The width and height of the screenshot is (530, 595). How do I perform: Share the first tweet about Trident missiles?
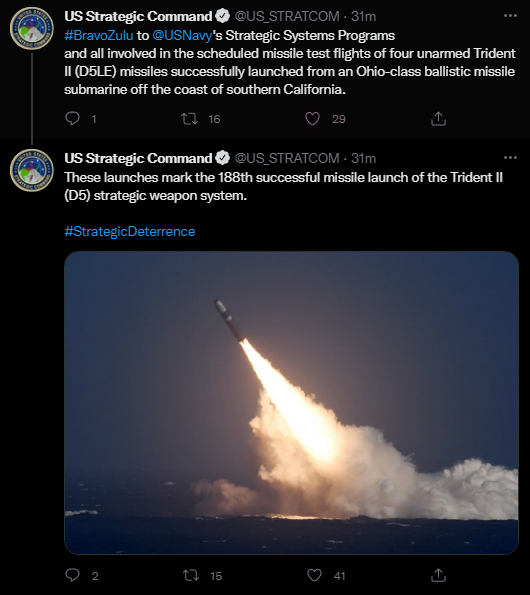point(438,119)
